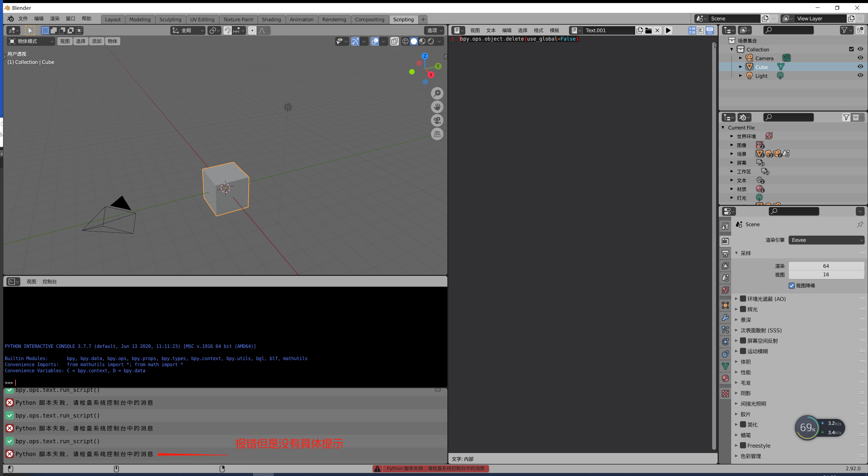Enable 屏幕空间反射 checkbox
Image resolution: width=868 pixels, height=476 pixels.
pyautogui.click(x=743, y=341)
